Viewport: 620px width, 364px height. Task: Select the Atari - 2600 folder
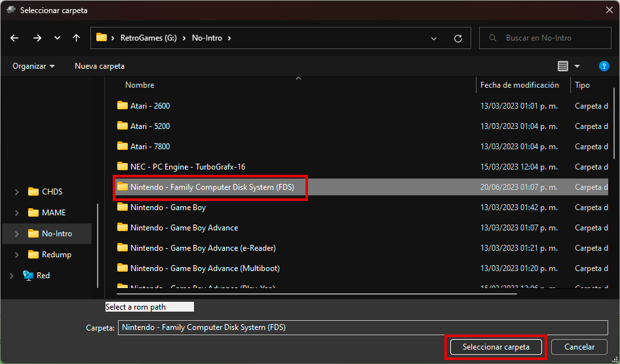point(150,106)
